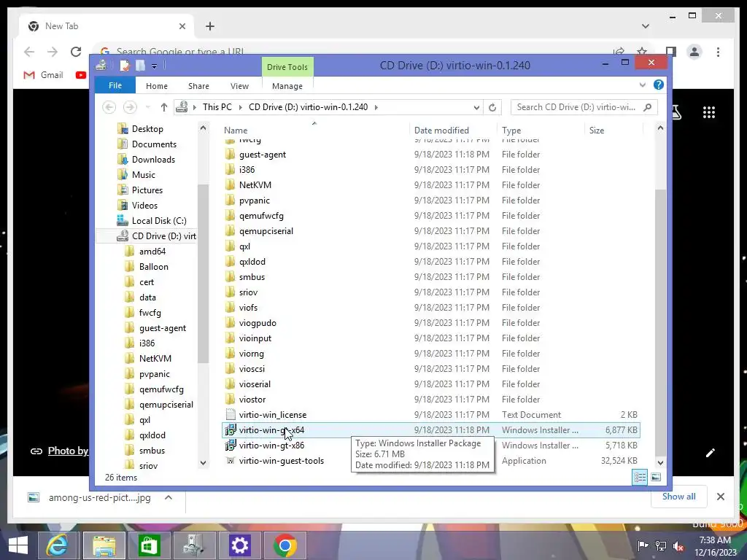The width and height of the screenshot is (747, 560).
Task: Expand path arrow after CD Drive breadcrumb
Action: click(x=376, y=107)
